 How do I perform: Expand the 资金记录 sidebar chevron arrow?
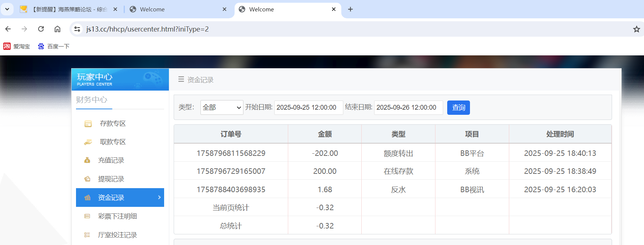coord(159,197)
